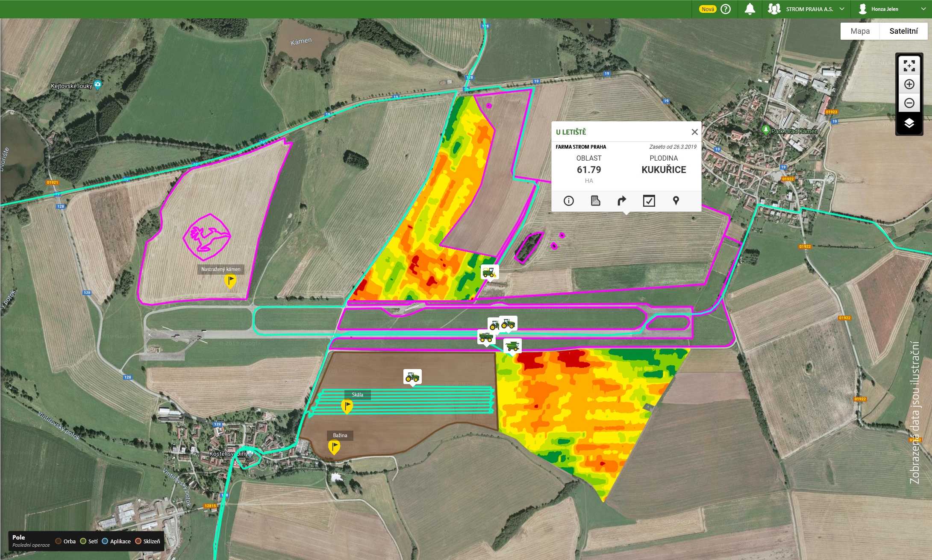Select the Setí operation radio option

click(83, 541)
